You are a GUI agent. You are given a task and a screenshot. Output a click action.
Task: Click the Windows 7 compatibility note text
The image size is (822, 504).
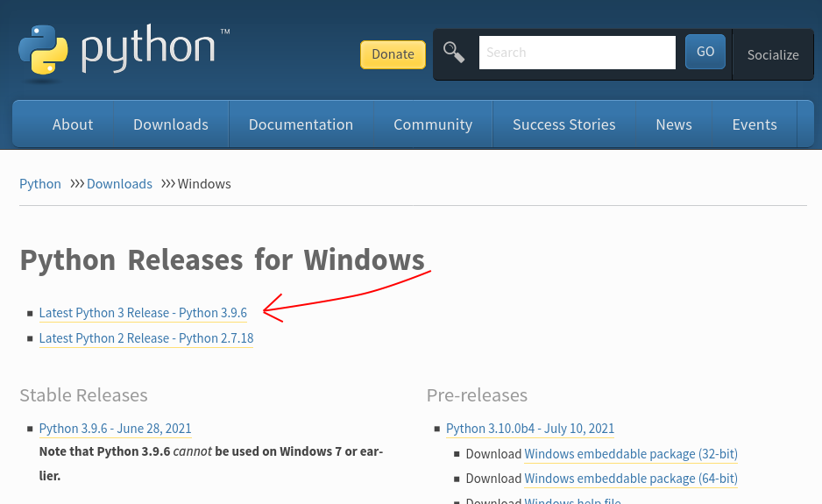211,464
